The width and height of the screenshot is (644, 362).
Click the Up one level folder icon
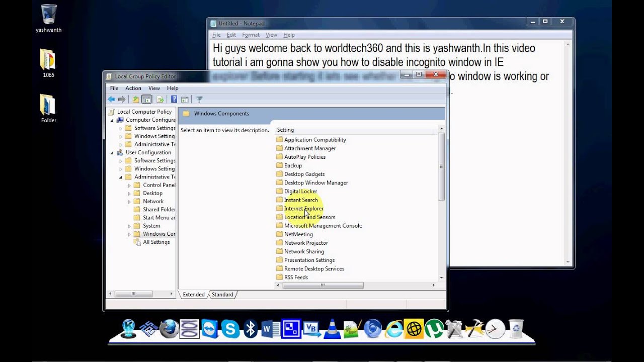(136, 100)
